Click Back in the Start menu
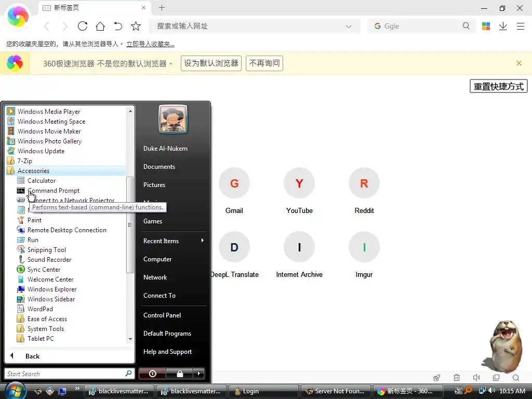Viewport: 532px width, 399px height. point(69,356)
